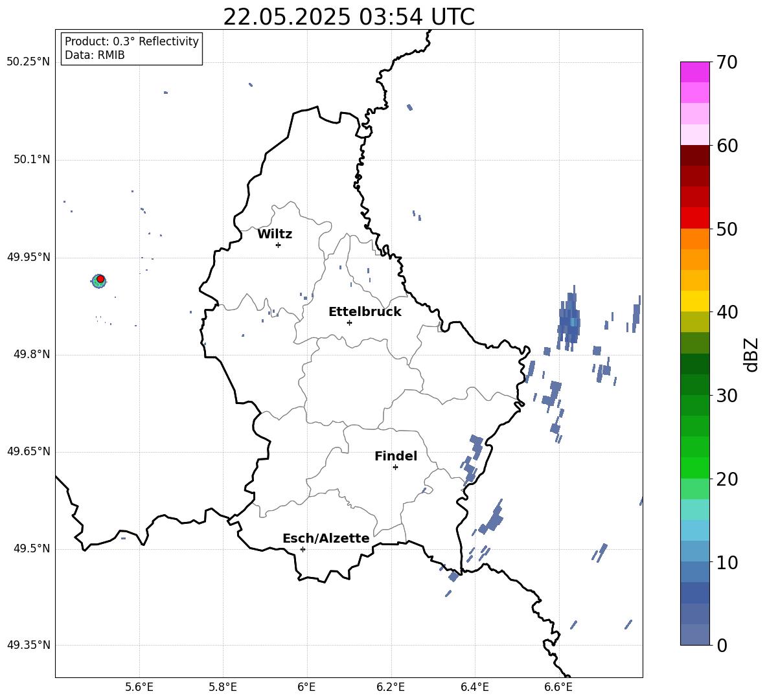Click the large radar echo east of Luxembourg
The width and height of the screenshot is (767, 700).
pyautogui.click(x=569, y=319)
